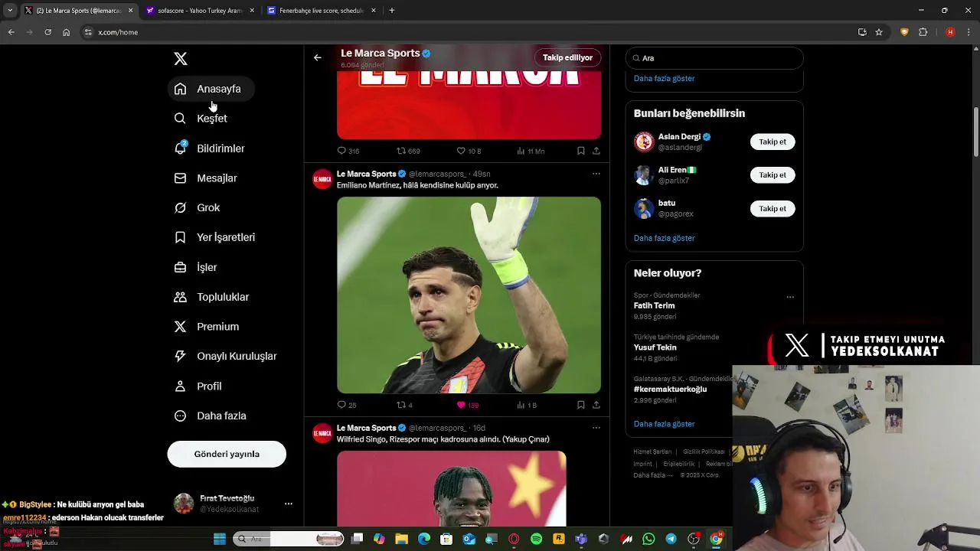Click back arrow beside Le Marca Sports header
980x551 pixels.
pyautogui.click(x=317, y=57)
